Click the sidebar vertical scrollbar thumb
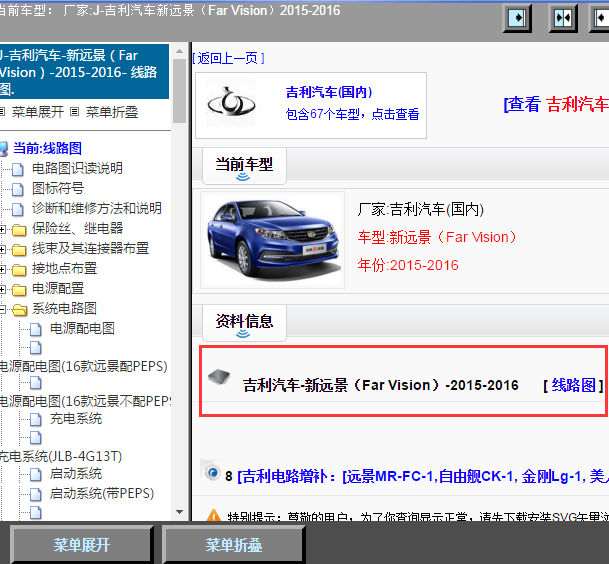The width and height of the screenshot is (609, 564). point(179,91)
